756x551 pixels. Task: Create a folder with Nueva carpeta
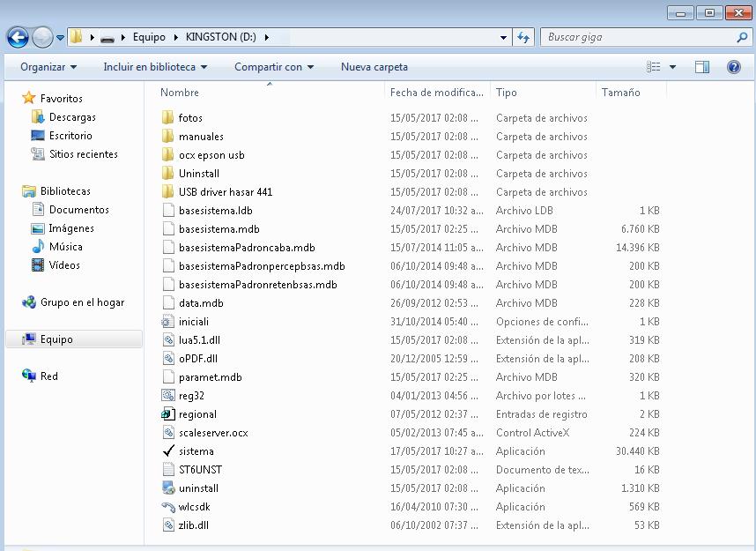tap(374, 67)
